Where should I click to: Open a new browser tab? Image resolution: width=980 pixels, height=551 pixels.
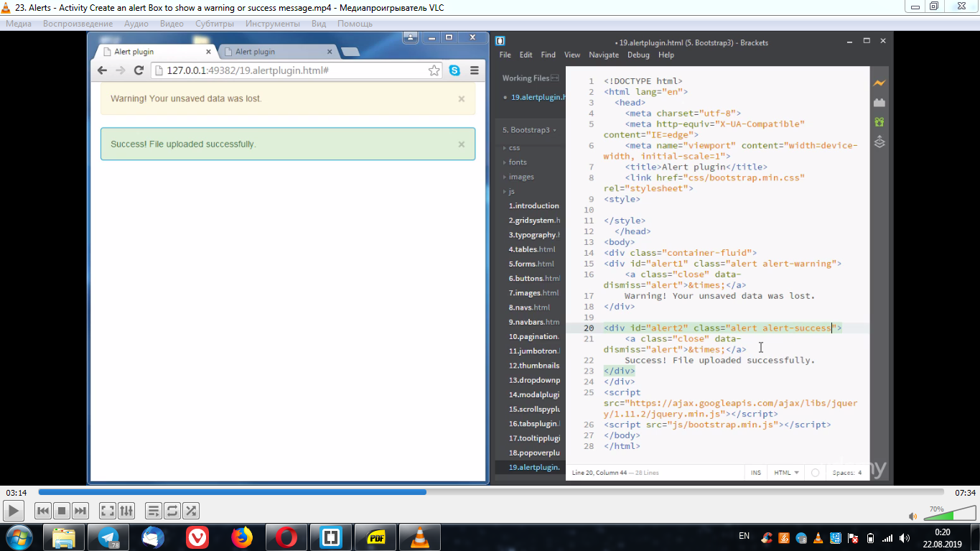pyautogui.click(x=350, y=52)
